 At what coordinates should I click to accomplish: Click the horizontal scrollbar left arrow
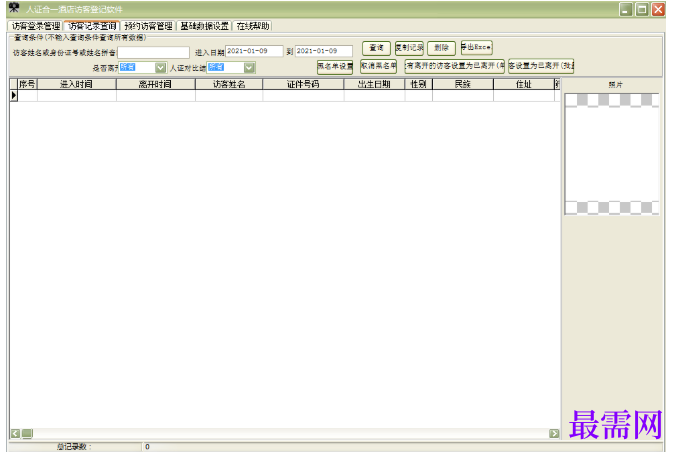[x=15, y=433]
